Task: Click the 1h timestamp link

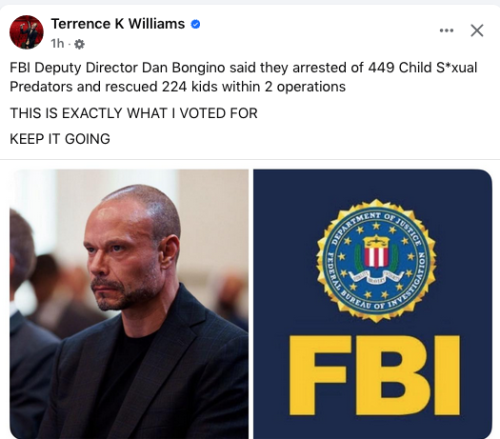Action: [57, 44]
